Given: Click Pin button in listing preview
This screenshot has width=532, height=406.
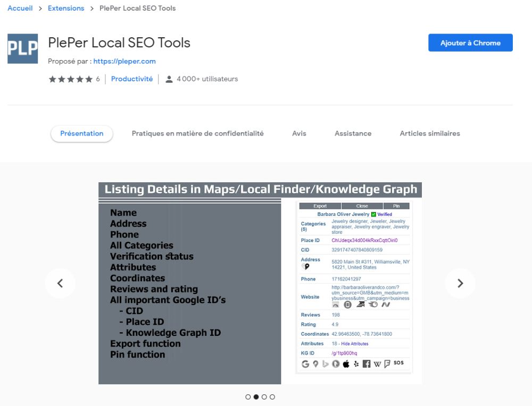Looking at the screenshot, I should click(x=396, y=206).
